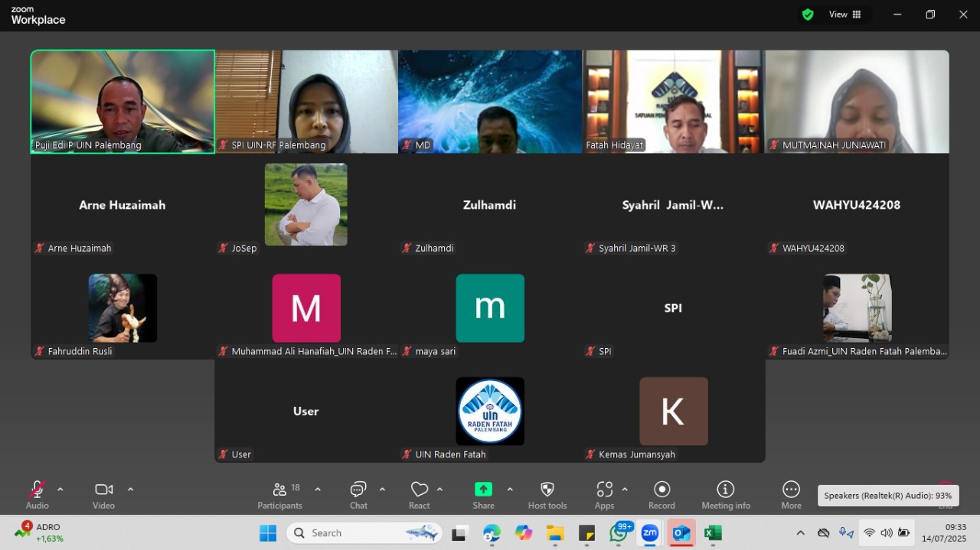Click the Arne Huzaimah name label
The width and height of the screenshot is (980, 550).
pyautogui.click(x=80, y=248)
